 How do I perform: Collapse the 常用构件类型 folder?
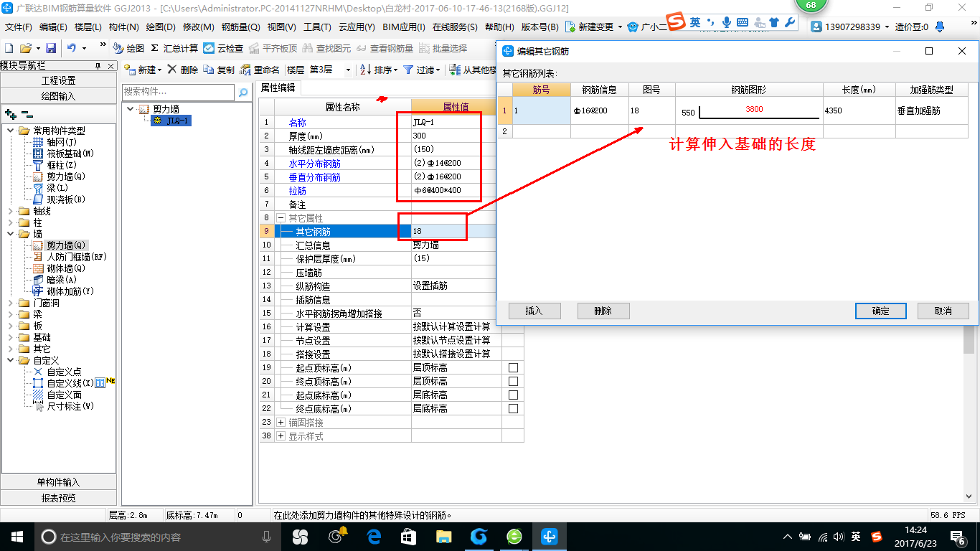tap(11, 131)
